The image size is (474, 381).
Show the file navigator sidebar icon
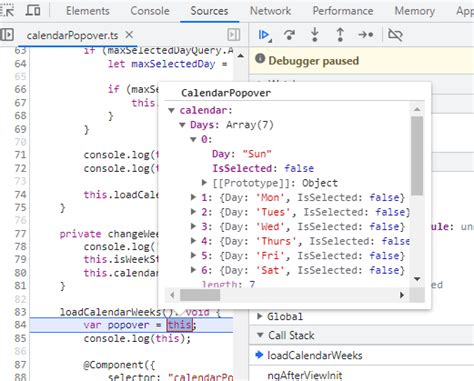pyautogui.click(x=7, y=35)
